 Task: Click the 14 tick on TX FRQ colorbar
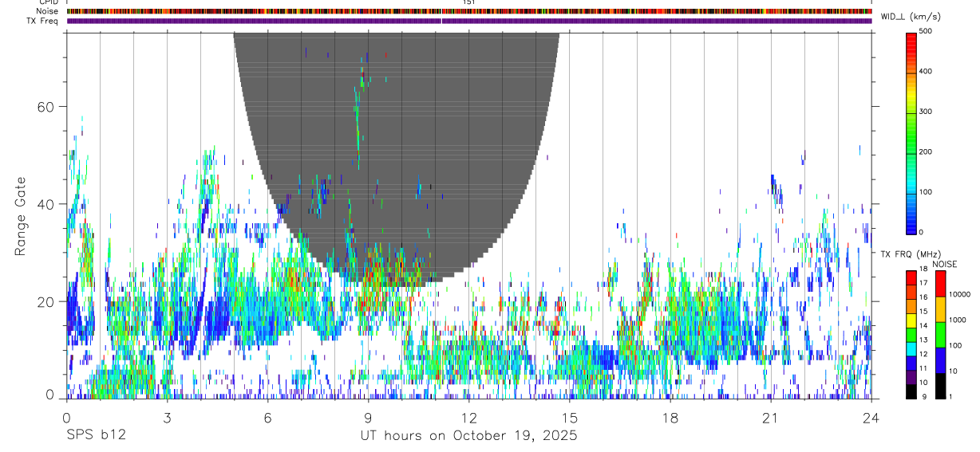(923, 325)
